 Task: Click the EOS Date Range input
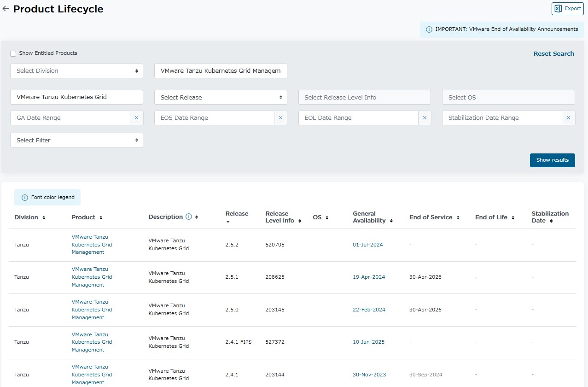(x=214, y=118)
